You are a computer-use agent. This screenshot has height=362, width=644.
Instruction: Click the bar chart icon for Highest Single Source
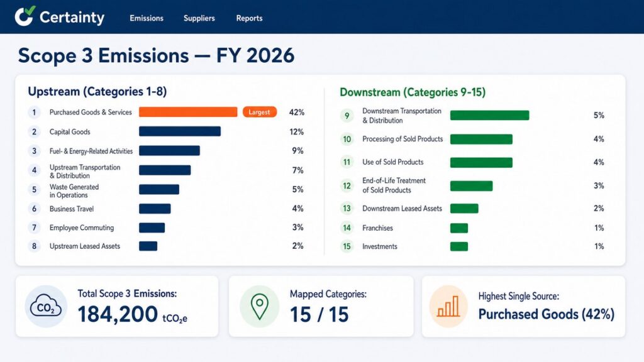[448, 306]
